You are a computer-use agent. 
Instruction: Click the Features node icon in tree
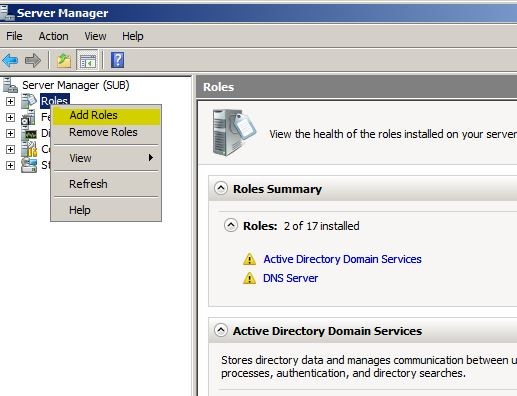pos(28,117)
